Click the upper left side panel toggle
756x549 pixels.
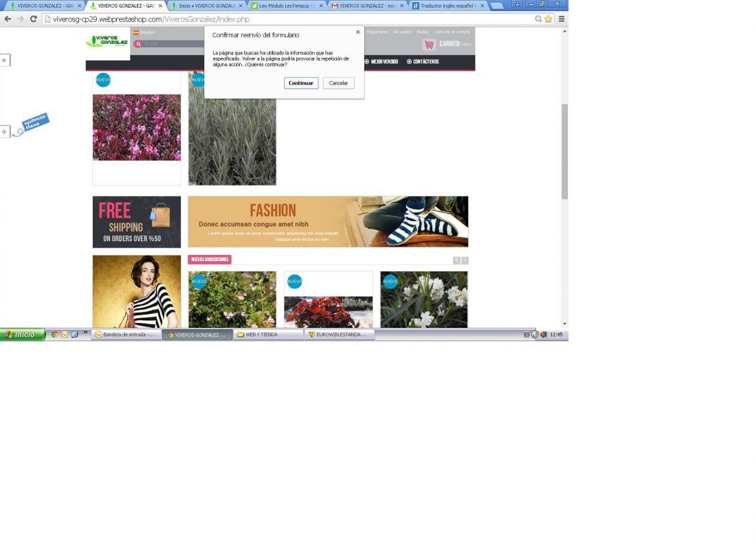pos(4,60)
